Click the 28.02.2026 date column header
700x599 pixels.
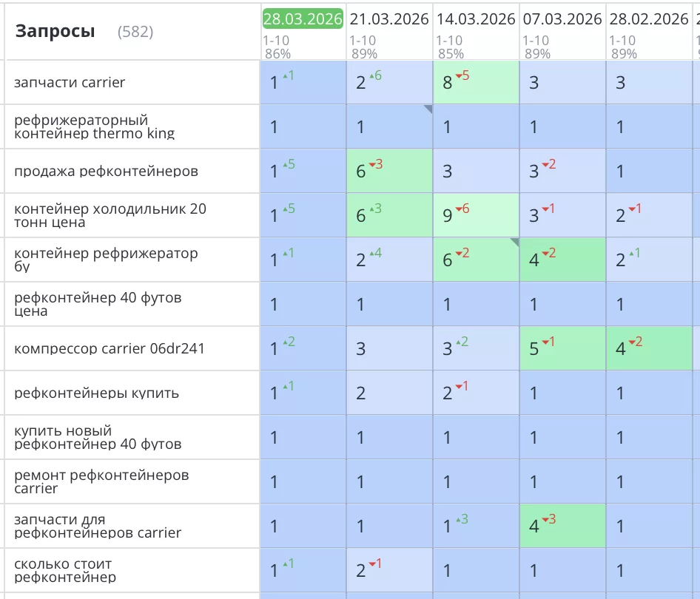pos(649,19)
